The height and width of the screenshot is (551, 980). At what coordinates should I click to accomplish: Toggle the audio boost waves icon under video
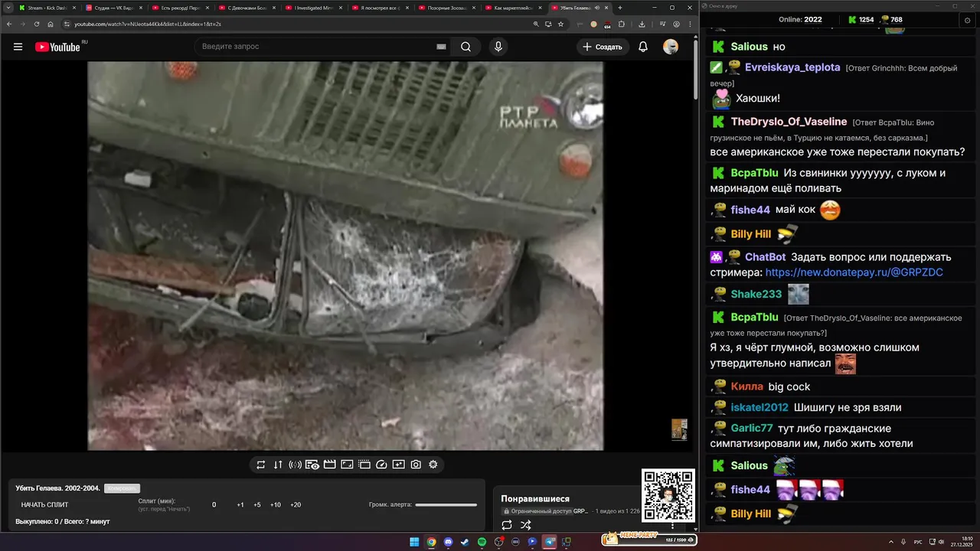point(295,465)
